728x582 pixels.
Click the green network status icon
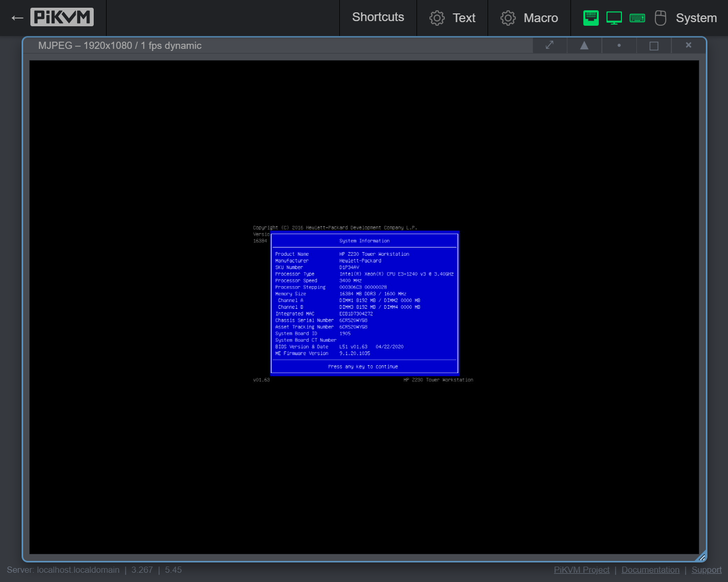tap(591, 18)
